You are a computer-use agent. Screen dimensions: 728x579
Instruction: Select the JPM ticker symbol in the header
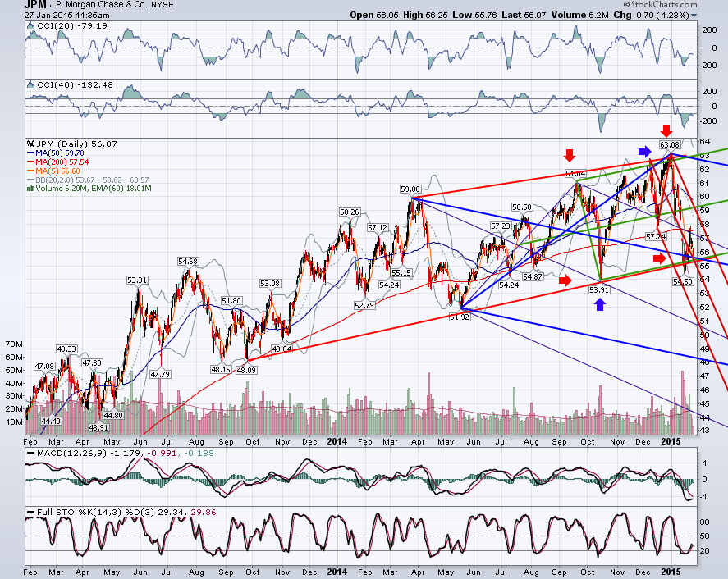35,5
